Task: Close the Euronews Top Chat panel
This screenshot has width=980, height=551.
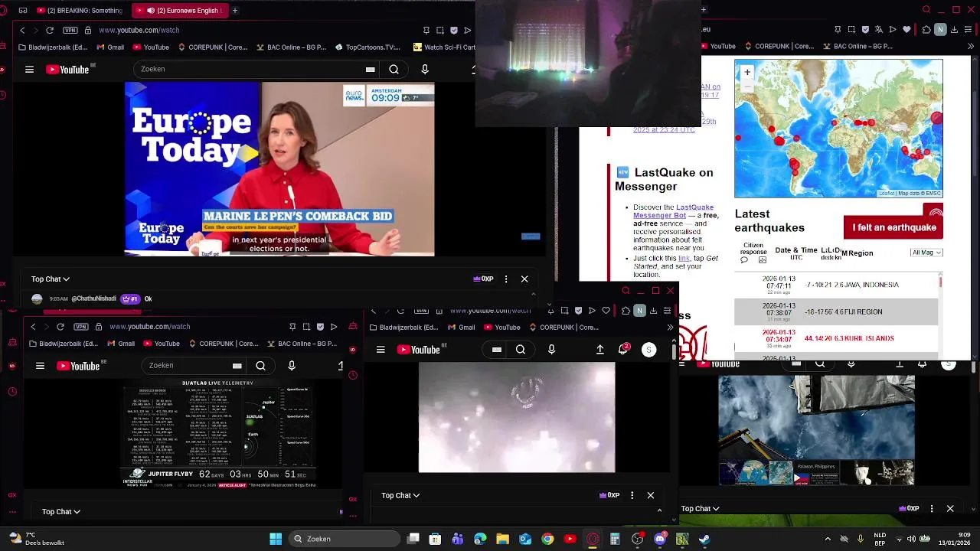Action: 524,279
